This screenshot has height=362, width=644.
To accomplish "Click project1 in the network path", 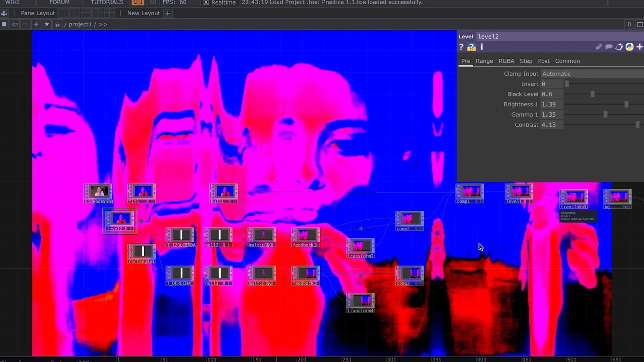I will pyautogui.click(x=80, y=24).
